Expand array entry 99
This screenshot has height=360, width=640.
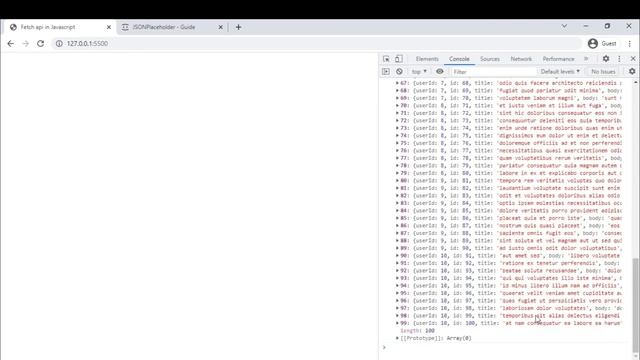pos(397,323)
